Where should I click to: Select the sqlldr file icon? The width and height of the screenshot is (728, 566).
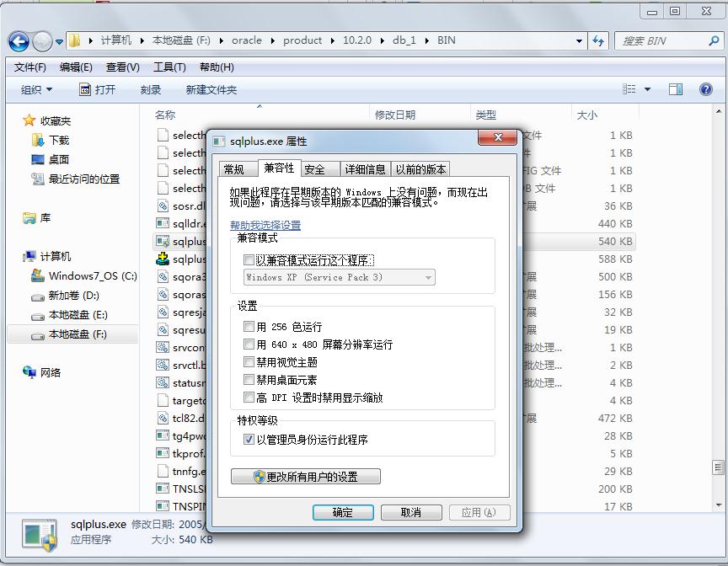(x=163, y=223)
